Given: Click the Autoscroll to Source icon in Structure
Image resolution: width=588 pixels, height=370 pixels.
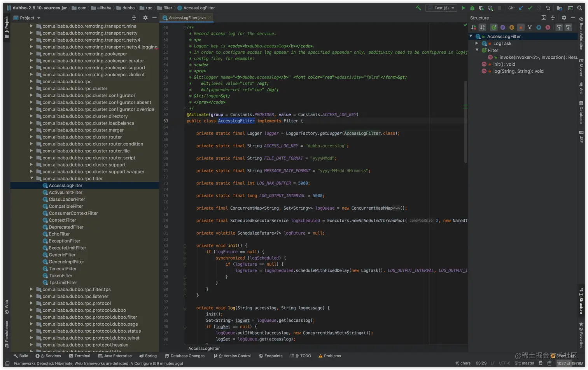Looking at the screenshot, I should [x=559, y=28].
